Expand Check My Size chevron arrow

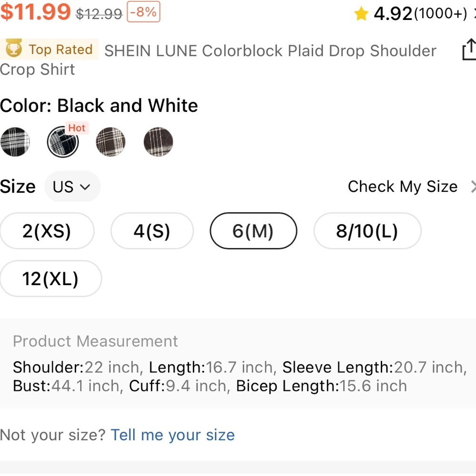[473, 187]
